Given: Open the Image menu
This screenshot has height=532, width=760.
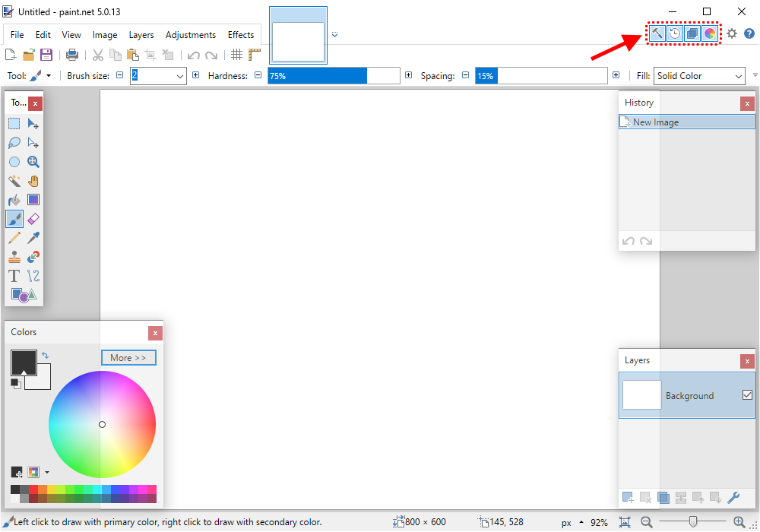Looking at the screenshot, I should pos(105,35).
